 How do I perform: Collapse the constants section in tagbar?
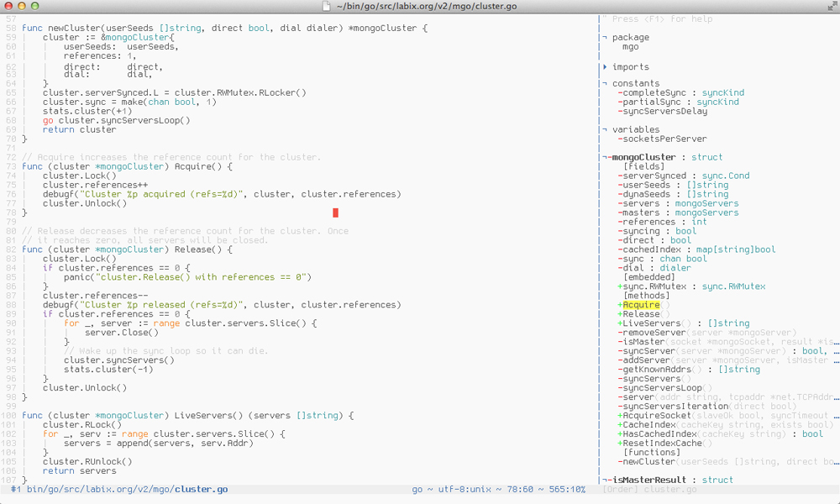click(x=605, y=83)
